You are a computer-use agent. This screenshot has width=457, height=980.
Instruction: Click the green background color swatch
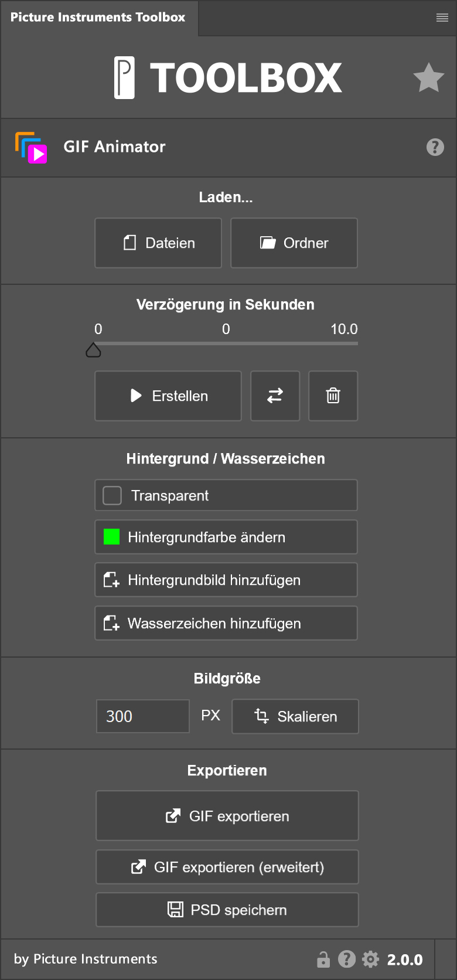[x=111, y=537]
